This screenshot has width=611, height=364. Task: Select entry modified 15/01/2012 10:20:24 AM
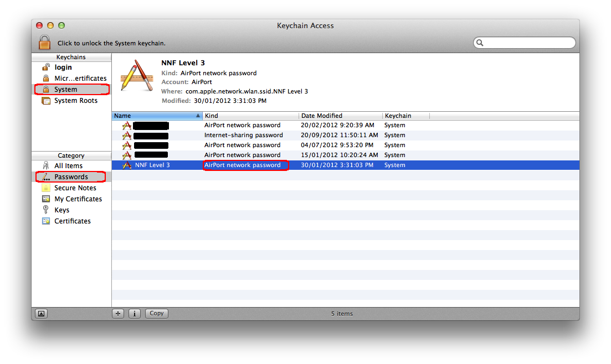click(x=345, y=155)
